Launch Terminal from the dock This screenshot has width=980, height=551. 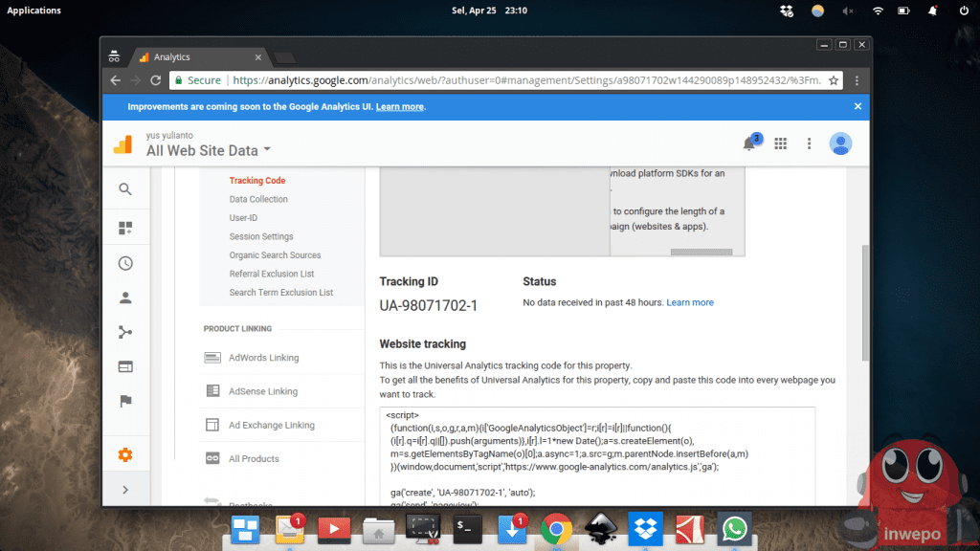(x=467, y=530)
